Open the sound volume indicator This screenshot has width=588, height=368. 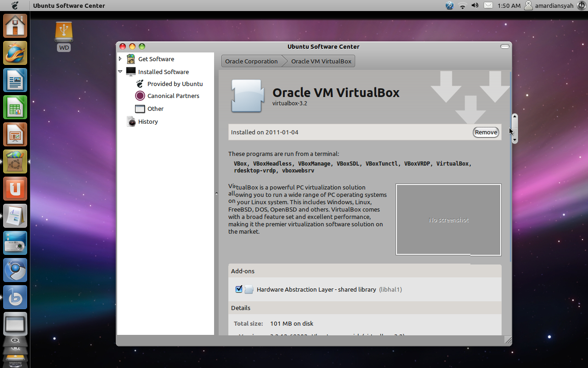click(x=475, y=6)
